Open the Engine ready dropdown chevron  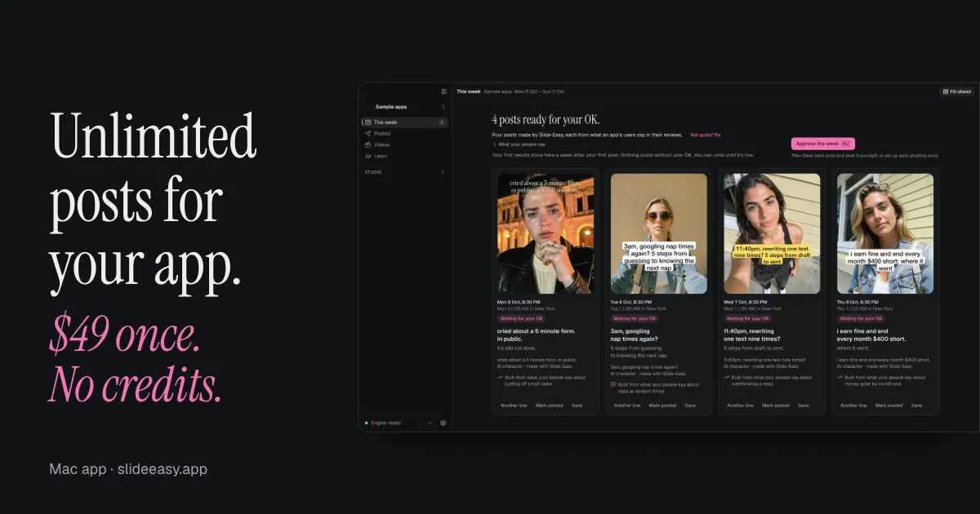pos(430,423)
